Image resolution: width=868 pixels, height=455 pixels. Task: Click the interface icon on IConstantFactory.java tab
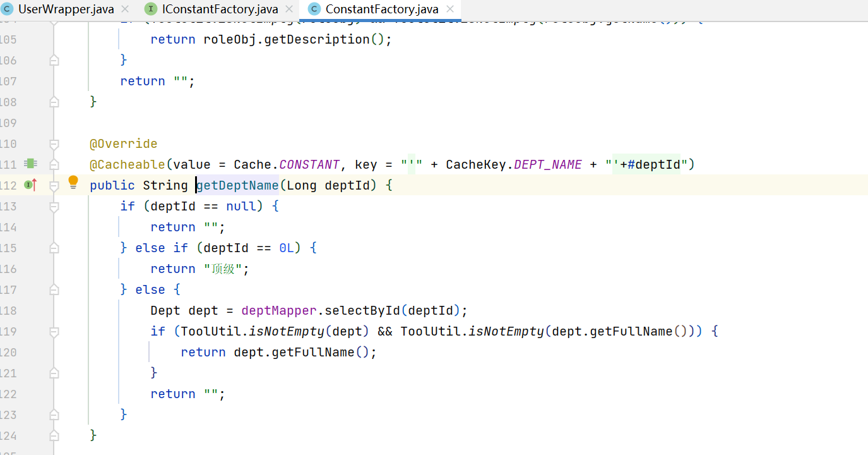tap(150, 9)
